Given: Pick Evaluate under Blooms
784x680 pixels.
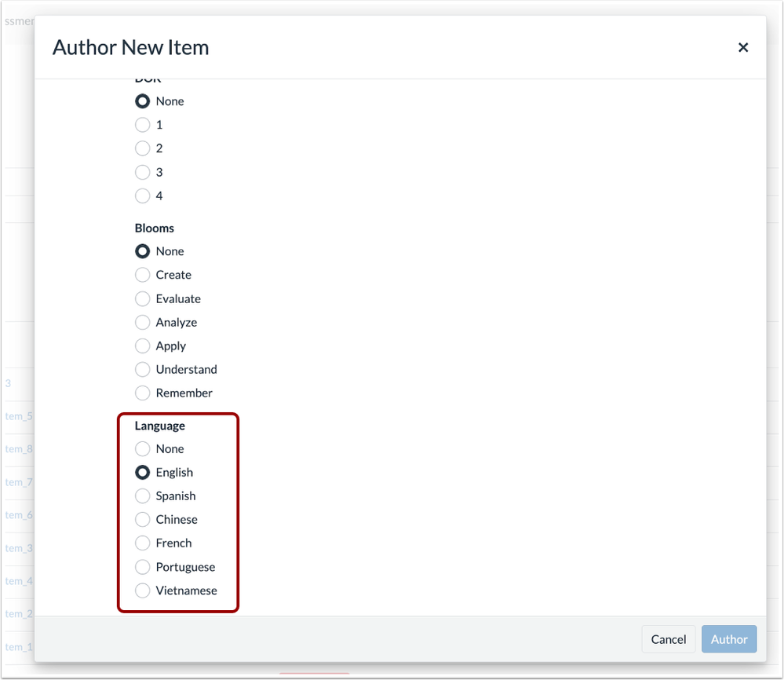Looking at the screenshot, I should (143, 298).
